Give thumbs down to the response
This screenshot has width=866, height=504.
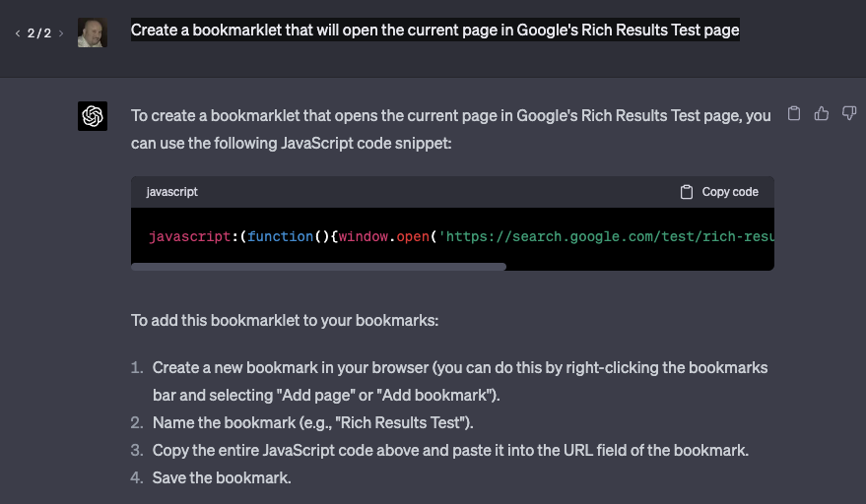coord(849,113)
